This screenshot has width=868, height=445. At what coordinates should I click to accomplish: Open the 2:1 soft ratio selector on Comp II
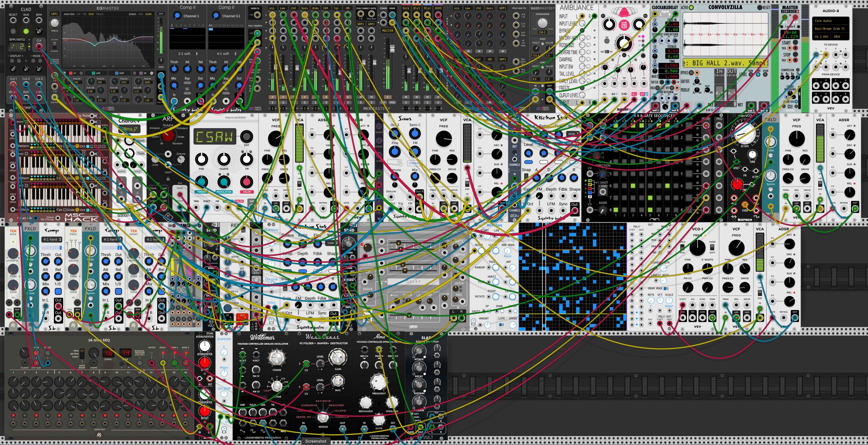[188, 54]
